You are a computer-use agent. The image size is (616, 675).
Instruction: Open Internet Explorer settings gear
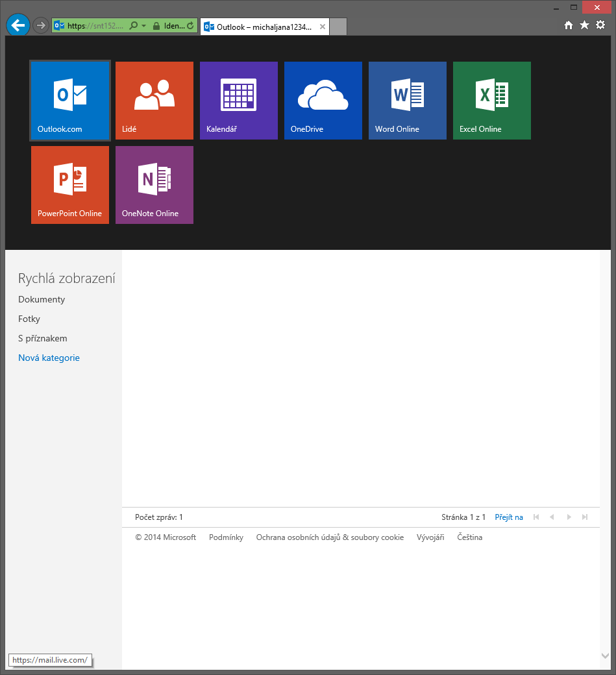[600, 25]
